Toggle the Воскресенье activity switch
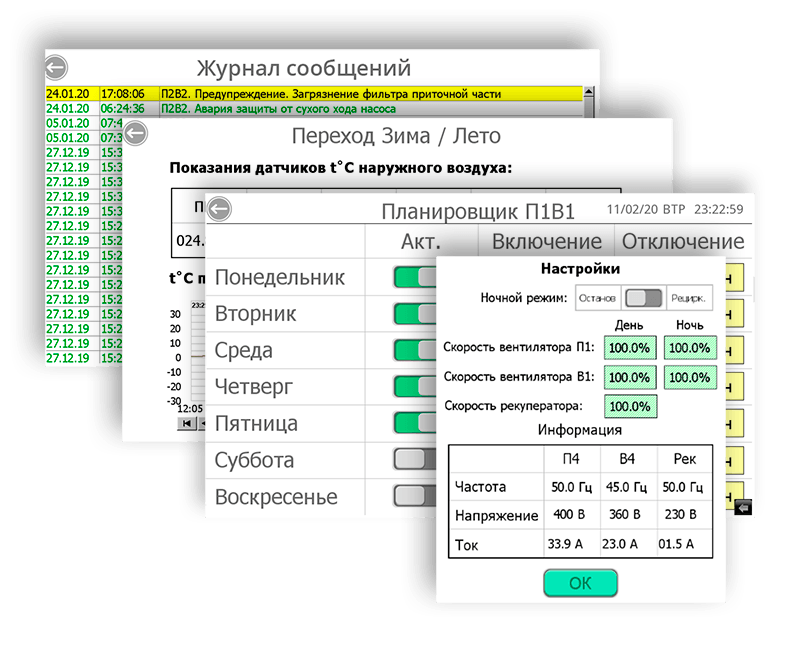800x645 pixels. pos(415,496)
